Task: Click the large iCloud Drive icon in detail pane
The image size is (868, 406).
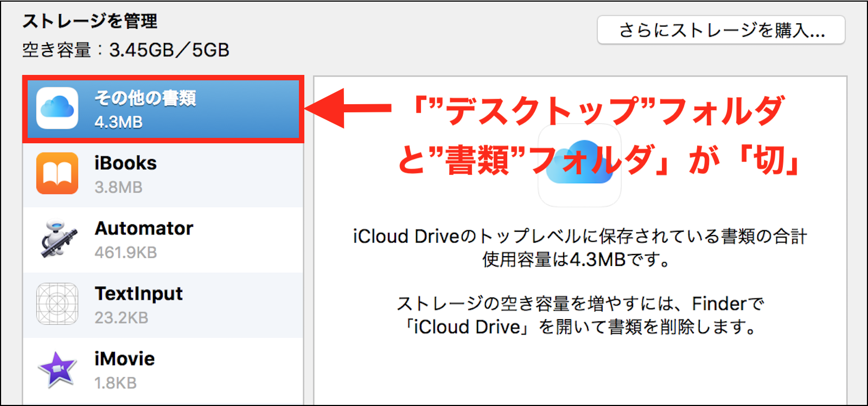Action: click(579, 166)
